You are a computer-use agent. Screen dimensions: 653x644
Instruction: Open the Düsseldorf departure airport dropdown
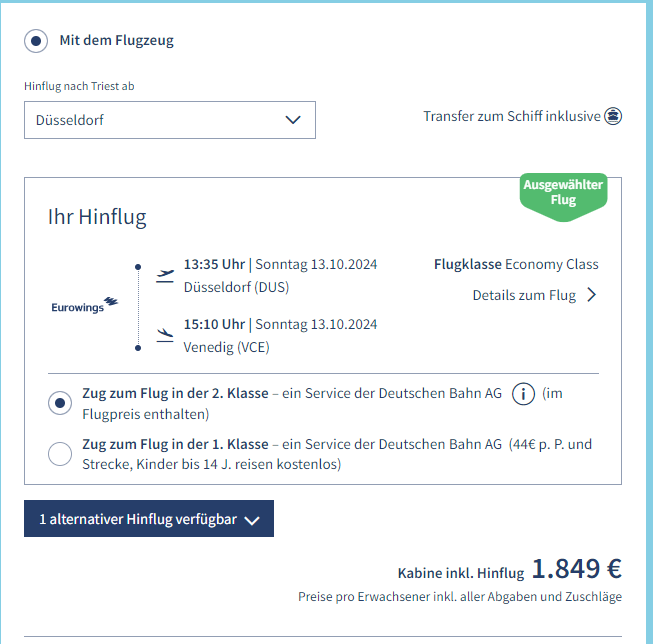click(x=170, y=120)
